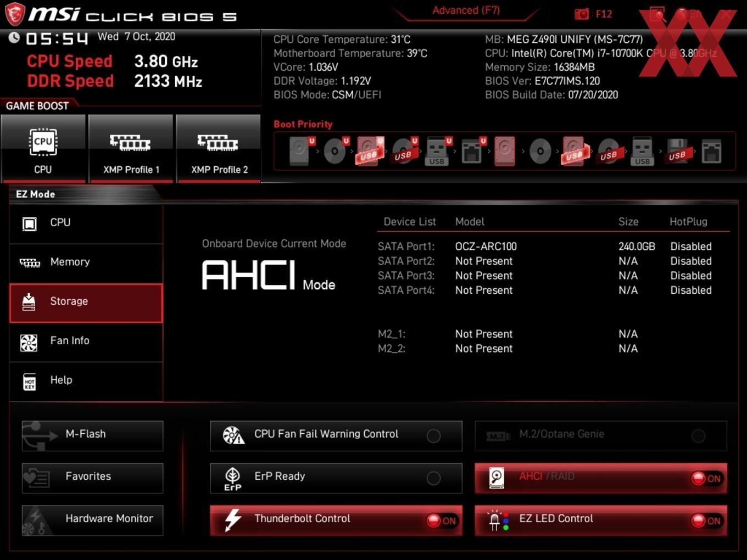Screen dimensions: 747x560
Task: Open M-Flash utility
Action: click(92, 436)
